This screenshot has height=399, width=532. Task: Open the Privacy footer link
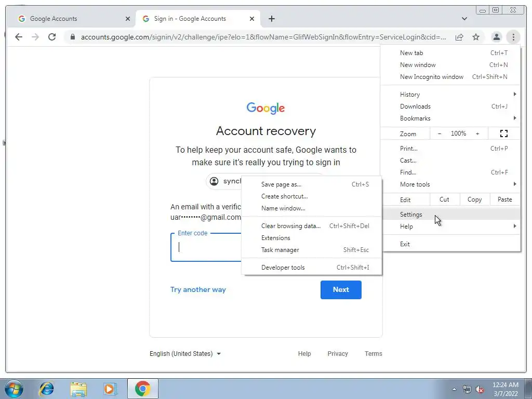338,353
